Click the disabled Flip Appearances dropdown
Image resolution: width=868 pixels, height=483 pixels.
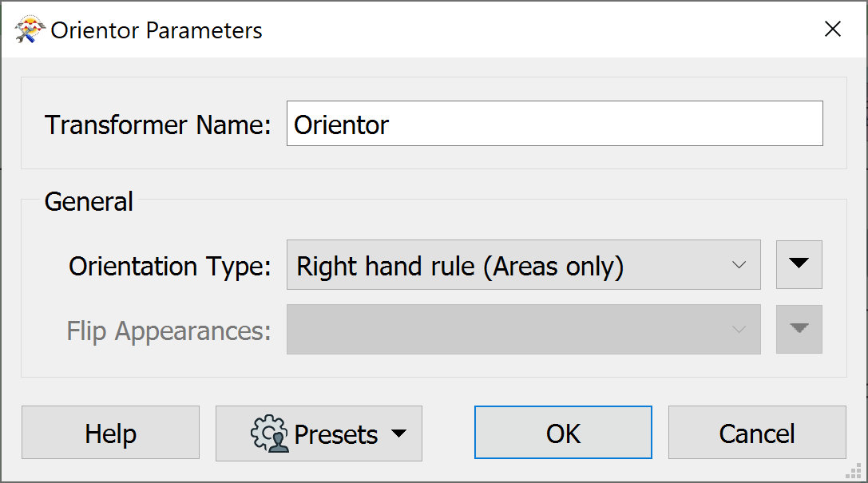(x=524, y=329)
